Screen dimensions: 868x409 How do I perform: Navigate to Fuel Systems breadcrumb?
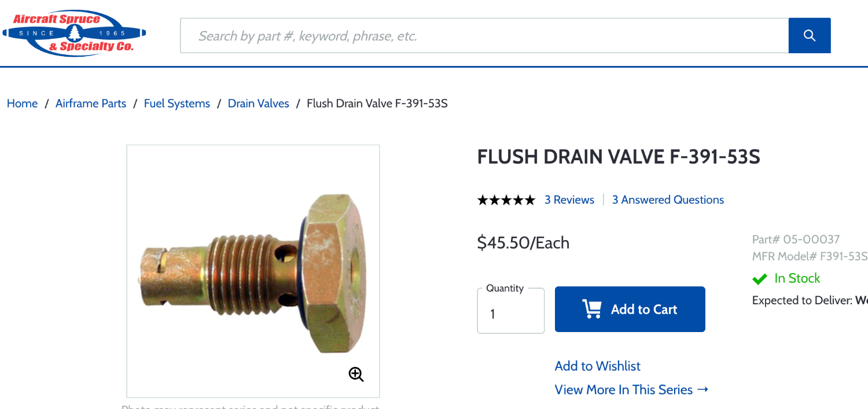point(177,104)
